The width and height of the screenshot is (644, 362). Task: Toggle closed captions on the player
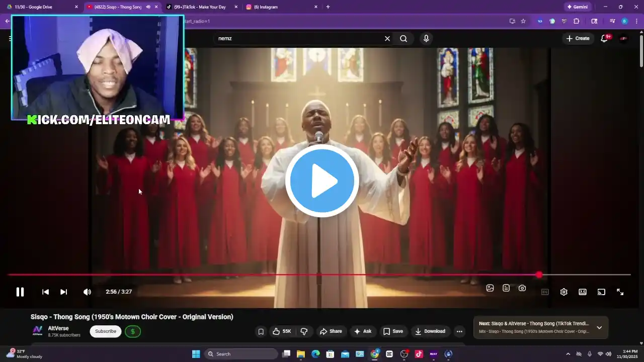545,292
